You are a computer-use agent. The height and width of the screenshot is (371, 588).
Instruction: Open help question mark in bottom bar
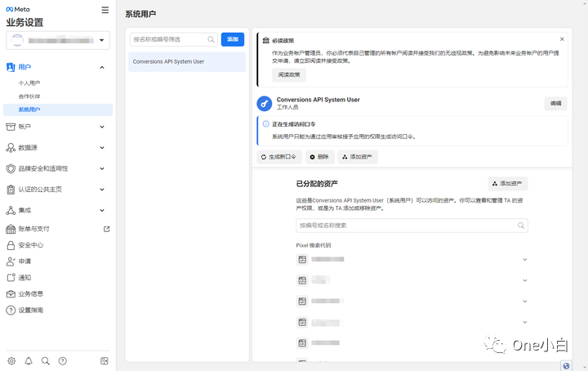[63, 361]
